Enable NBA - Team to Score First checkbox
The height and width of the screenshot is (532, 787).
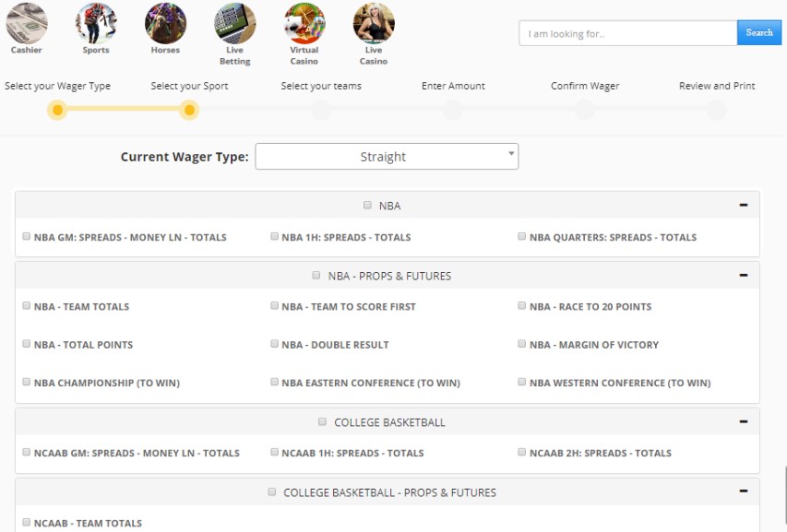275,305
